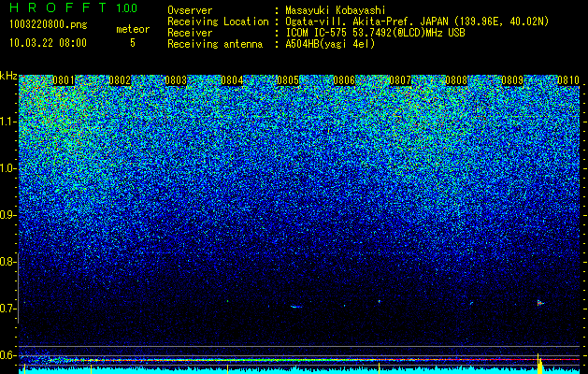Image resolution: width=588 pixels, height=374 pixels.
Task: Click the meteor count value 5
Action: coord(133,43)
